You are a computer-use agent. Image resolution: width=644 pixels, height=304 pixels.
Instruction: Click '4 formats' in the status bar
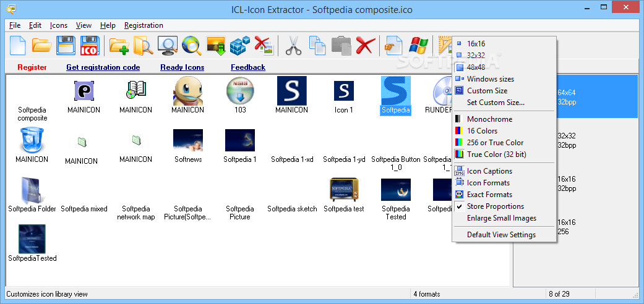[427, 293]
